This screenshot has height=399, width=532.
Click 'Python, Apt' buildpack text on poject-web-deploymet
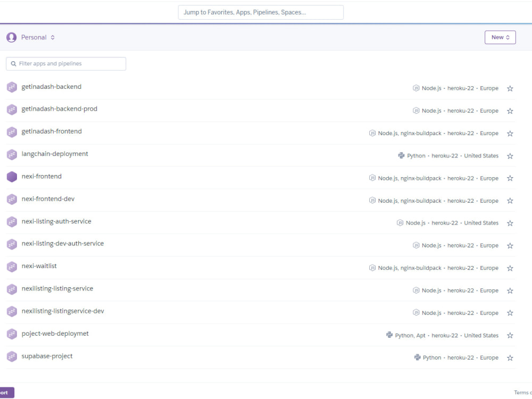[x=410, y=335]
